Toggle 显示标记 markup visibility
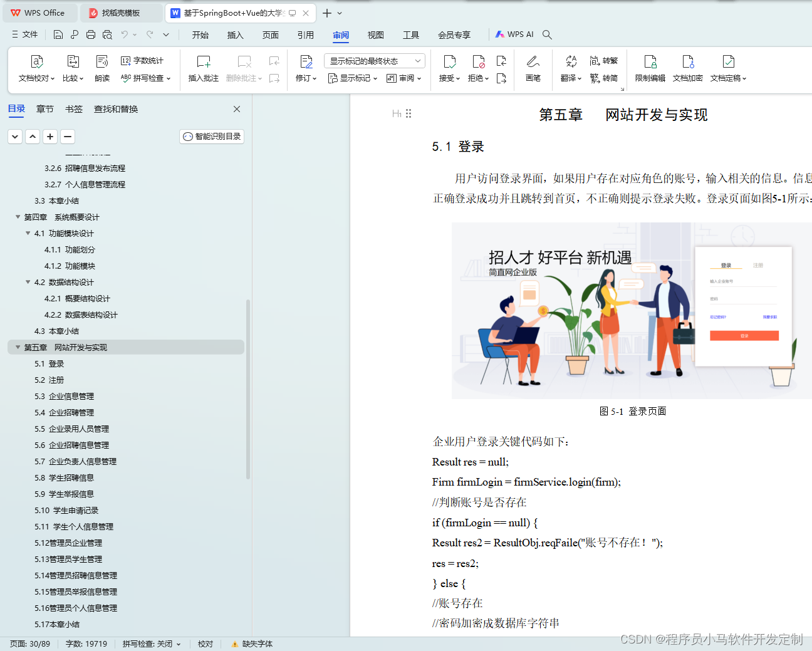Viewport: 812px width, 651px height. click(351, 79)
